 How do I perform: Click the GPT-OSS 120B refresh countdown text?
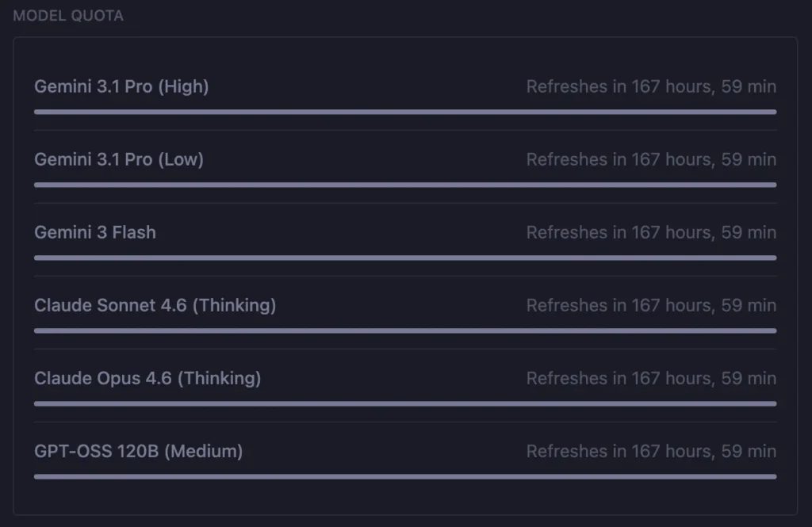pos(651,451)
